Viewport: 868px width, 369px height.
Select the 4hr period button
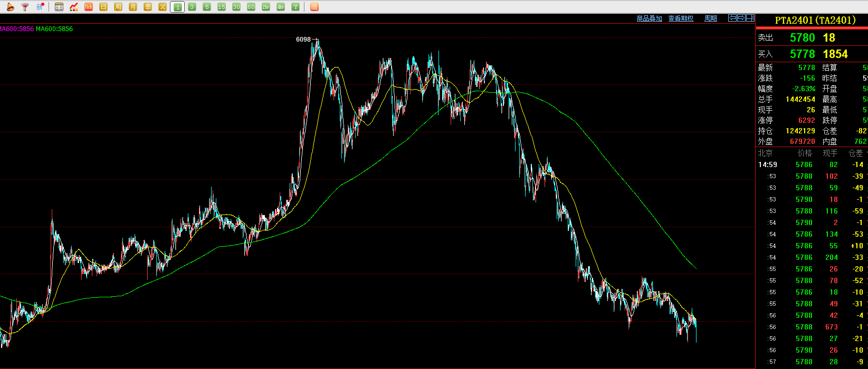(x=281, y=7)
